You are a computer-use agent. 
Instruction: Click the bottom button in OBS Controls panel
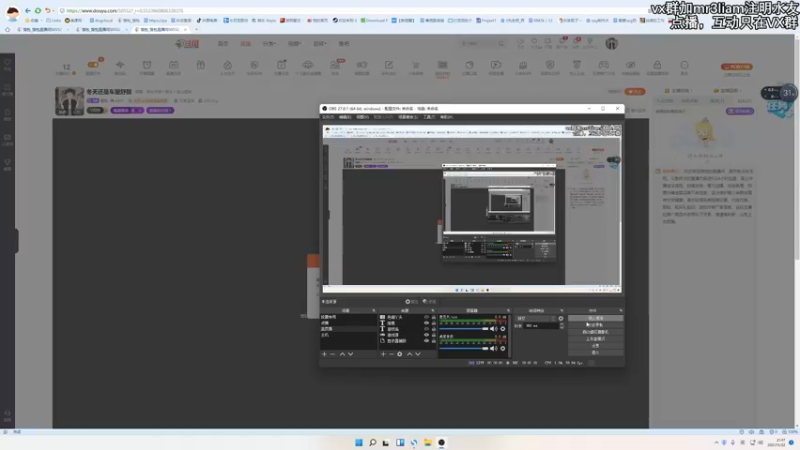[x=595, y=353]
